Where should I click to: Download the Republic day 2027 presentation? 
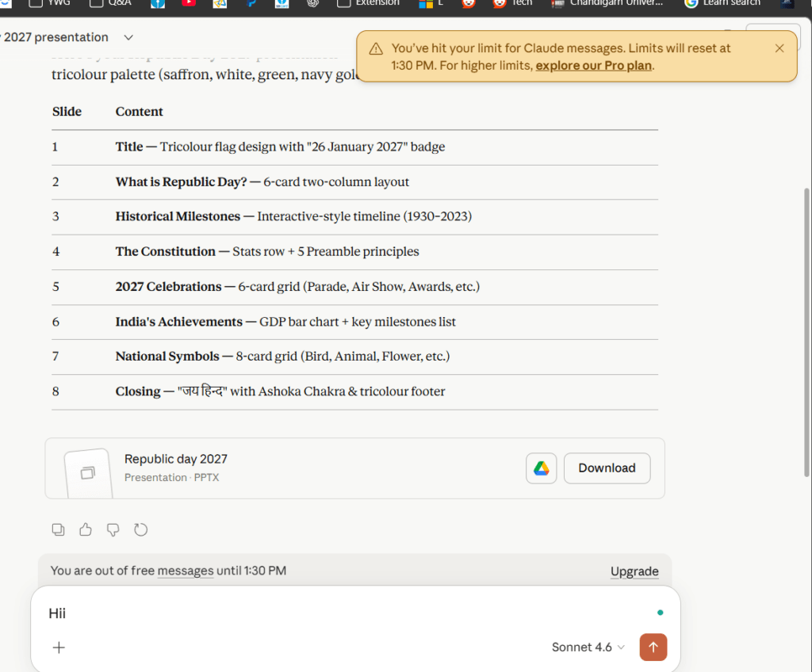point(607,468)
